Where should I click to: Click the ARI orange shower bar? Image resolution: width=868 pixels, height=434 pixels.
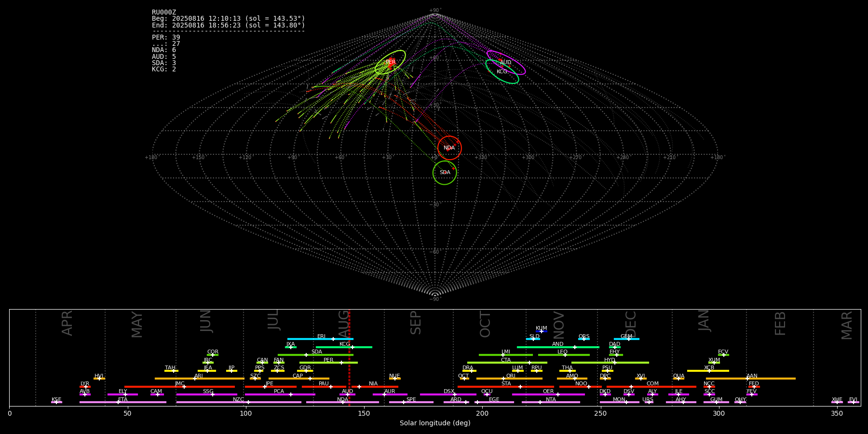pyautogui.click(x=200, y=379)
